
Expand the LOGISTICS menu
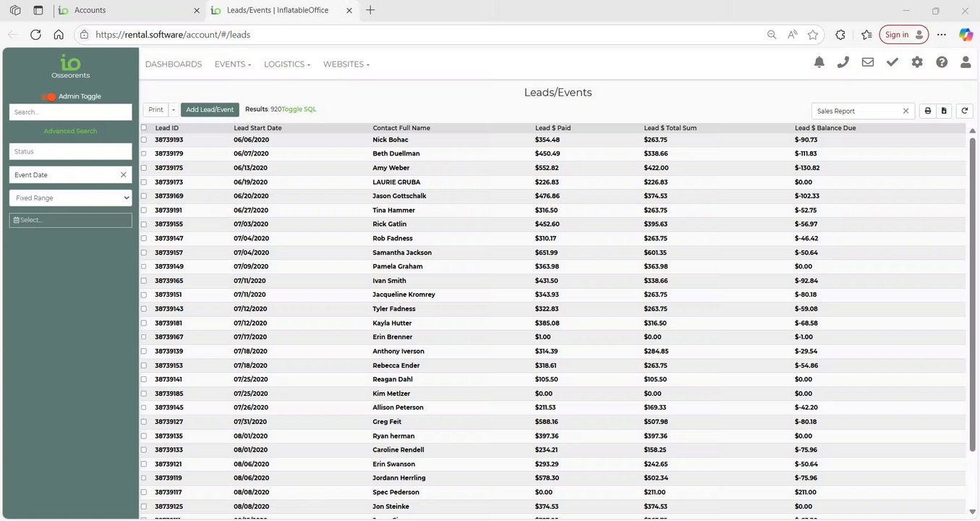coord(287,64)
